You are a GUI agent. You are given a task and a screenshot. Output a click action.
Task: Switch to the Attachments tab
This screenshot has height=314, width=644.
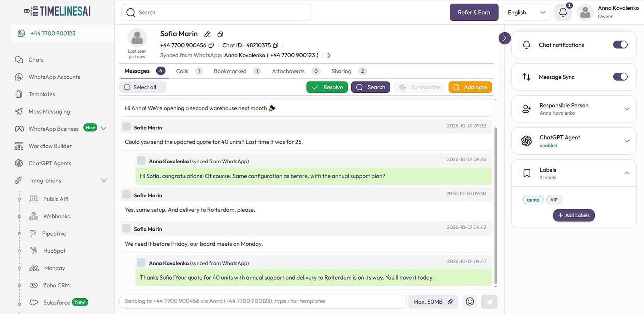pyautogui.click(x=296, y=71)
